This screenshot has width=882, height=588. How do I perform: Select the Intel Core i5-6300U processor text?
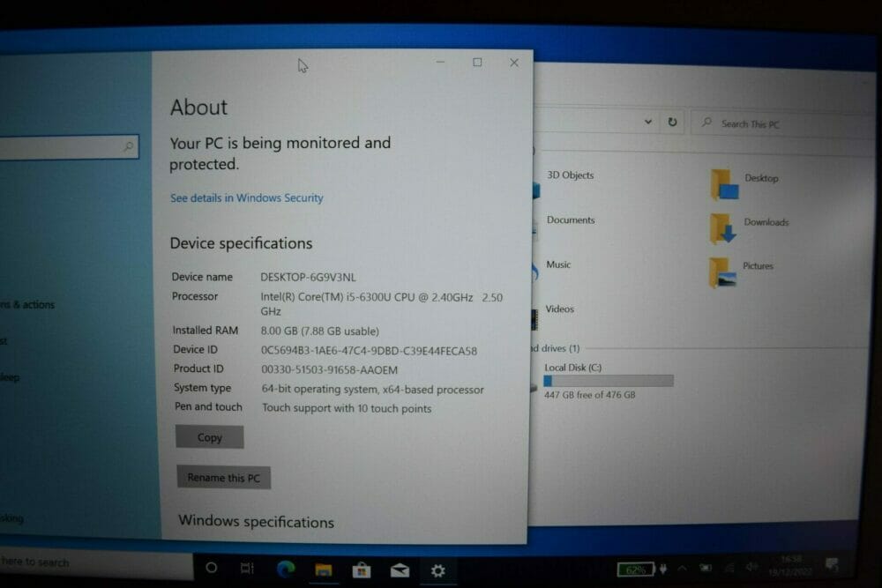pyautogui.click(x=381, y=304)
